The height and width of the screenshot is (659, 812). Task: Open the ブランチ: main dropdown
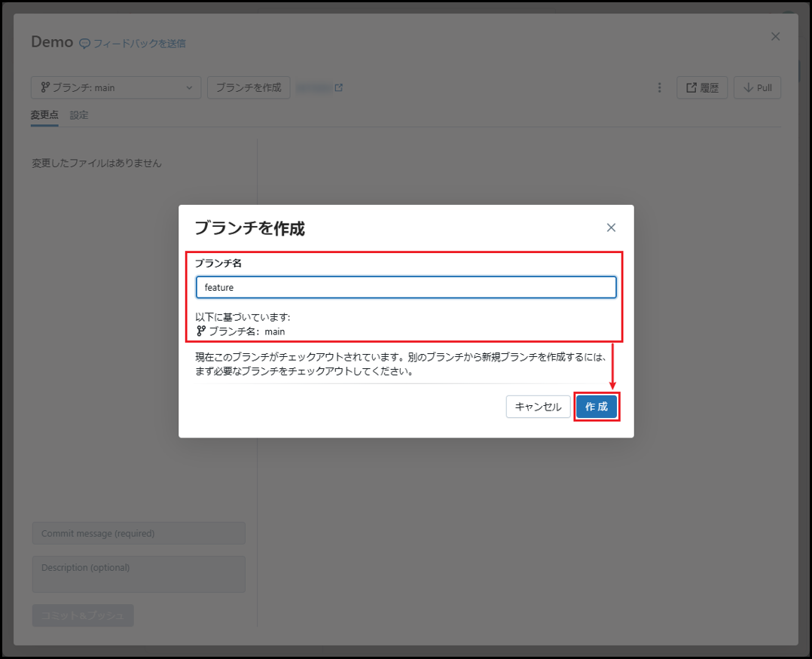point(116,87)
